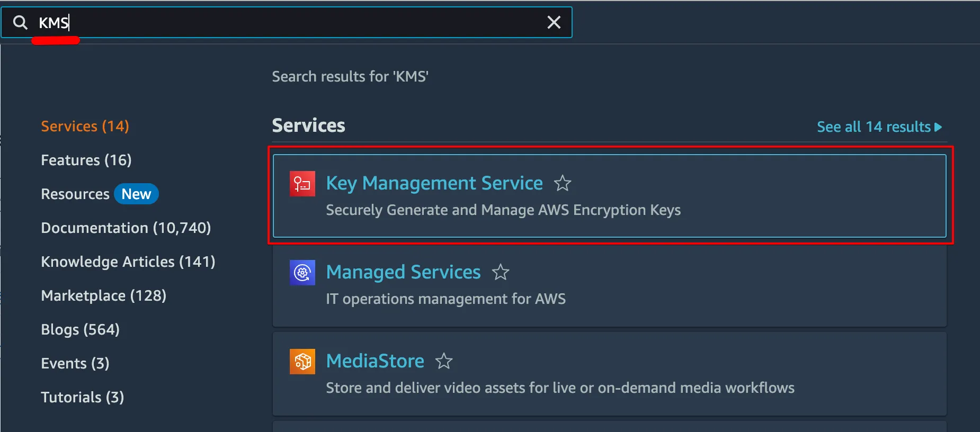
Task: Click the Managed Services purple icon
Action: click(302, 273)
